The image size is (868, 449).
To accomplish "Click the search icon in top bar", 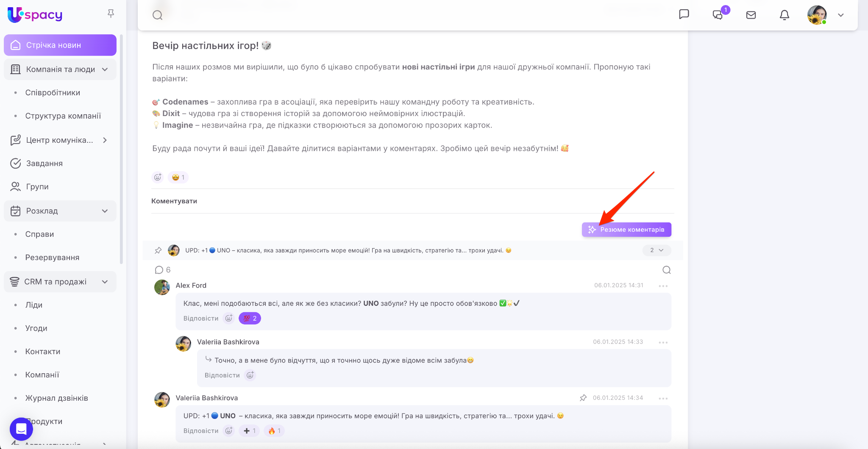I will point(157,15).
